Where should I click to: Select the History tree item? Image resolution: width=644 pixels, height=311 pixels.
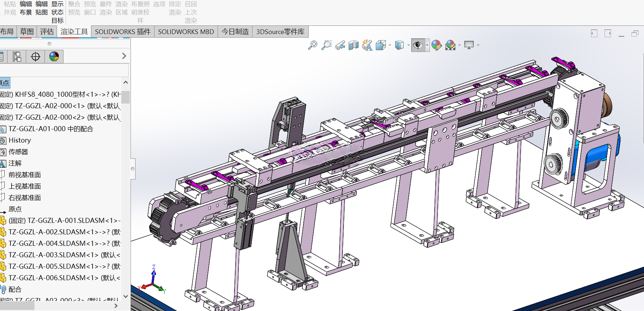click(20, 140)
